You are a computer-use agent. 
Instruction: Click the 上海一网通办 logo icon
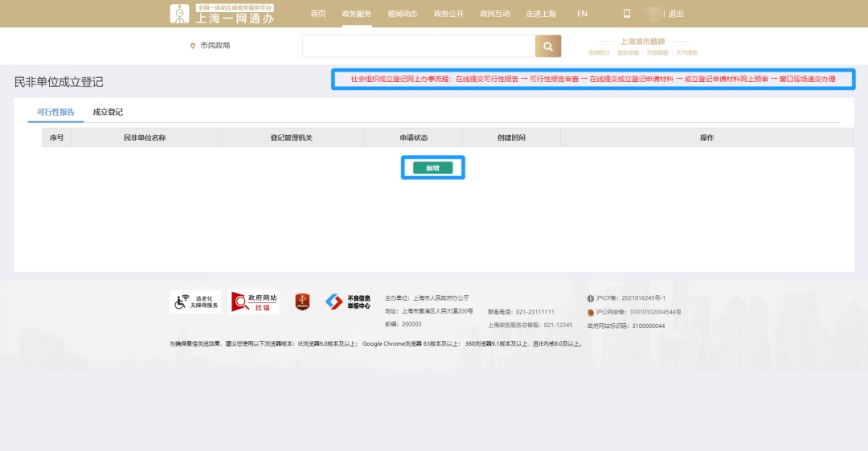click(x=180, y=14)
